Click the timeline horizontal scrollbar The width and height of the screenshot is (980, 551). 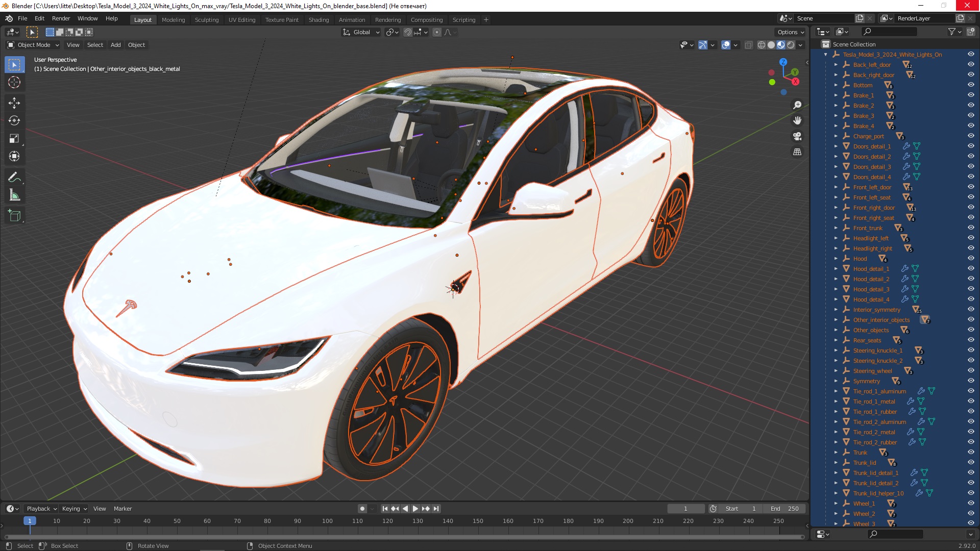(x=403, y=537)
